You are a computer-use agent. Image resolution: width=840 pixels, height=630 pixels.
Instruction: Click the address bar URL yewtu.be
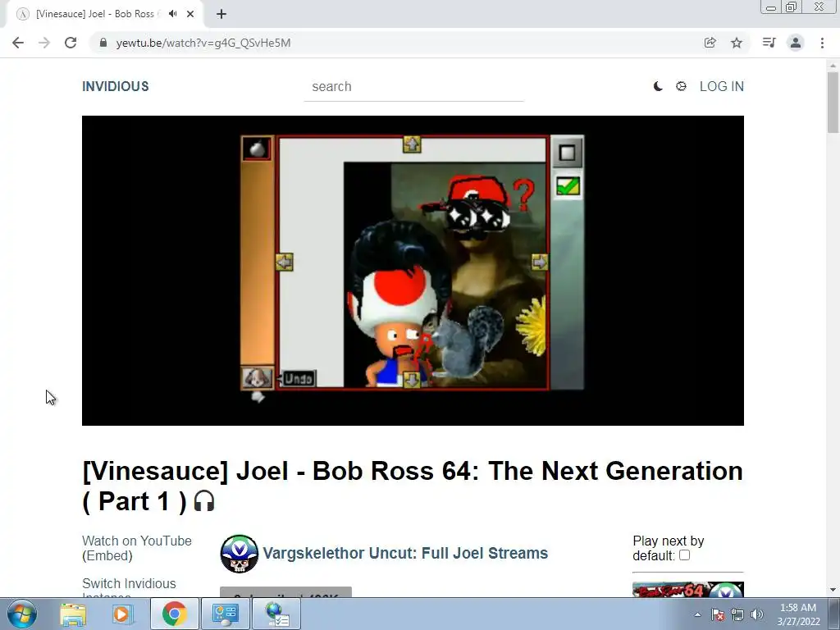(x=203, y=43)
